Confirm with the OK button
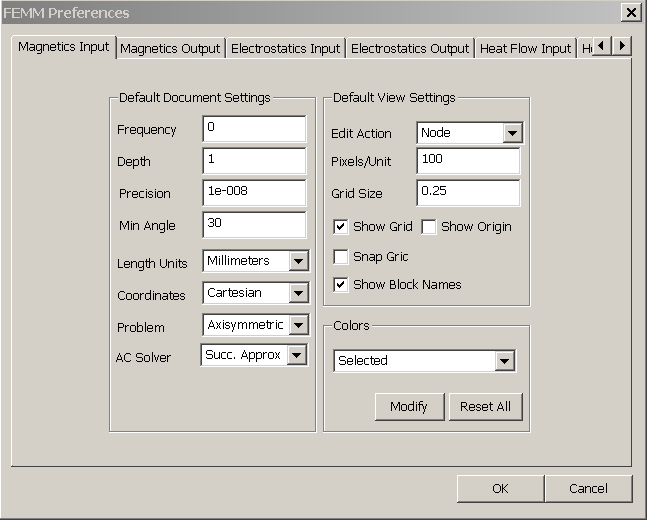The width and height of the screenshot is (647, 520). [500, 489]
